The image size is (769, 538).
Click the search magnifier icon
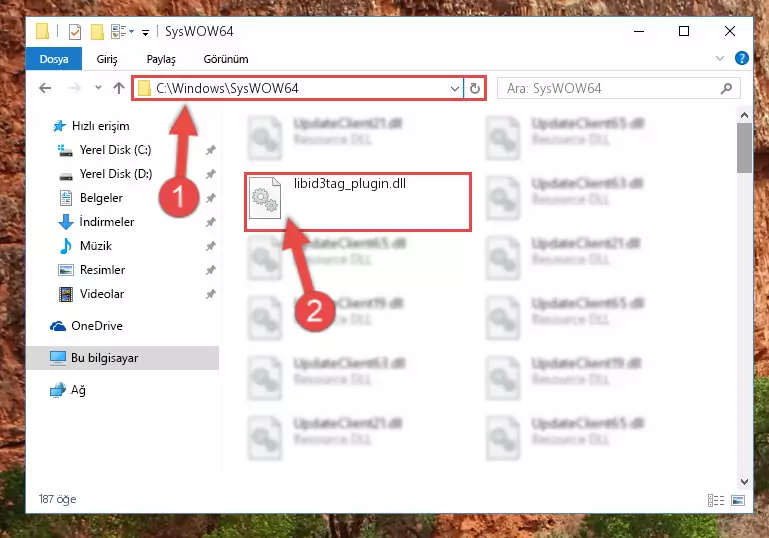pyautogui.click(x=726, y=89)
